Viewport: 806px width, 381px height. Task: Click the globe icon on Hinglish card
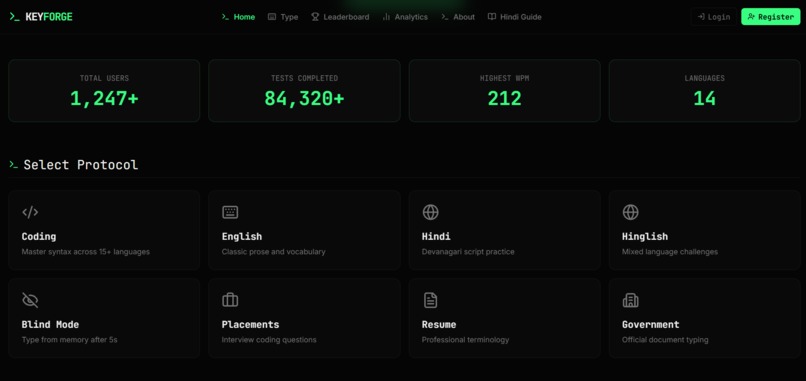coord(630,212)
